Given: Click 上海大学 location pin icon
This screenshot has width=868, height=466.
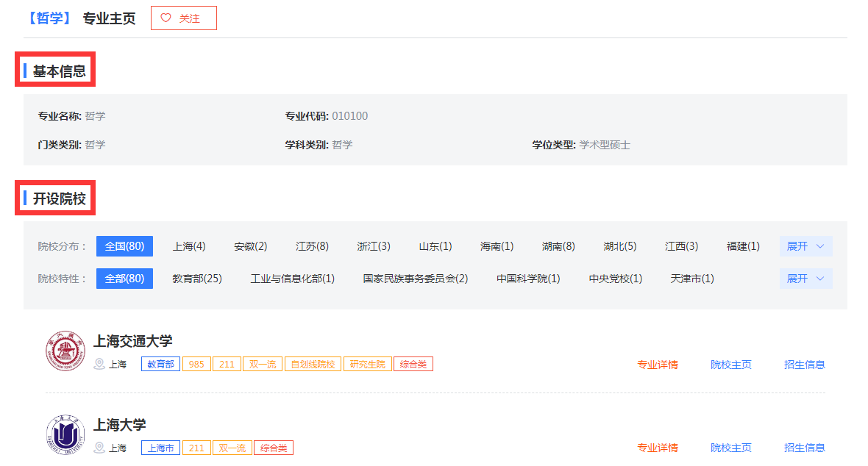Looking at the screenshot, I should [99, 448].
